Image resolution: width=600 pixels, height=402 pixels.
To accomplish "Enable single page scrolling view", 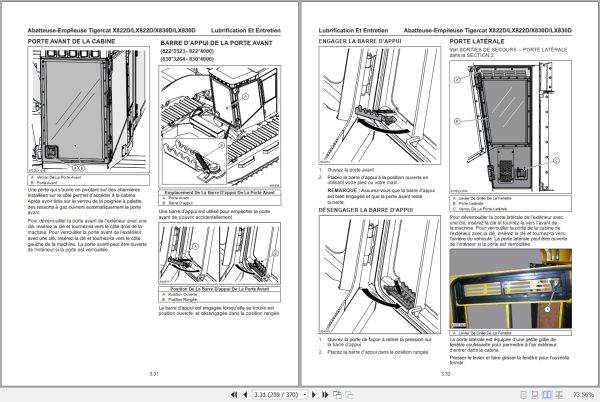I will click(535, 394).
